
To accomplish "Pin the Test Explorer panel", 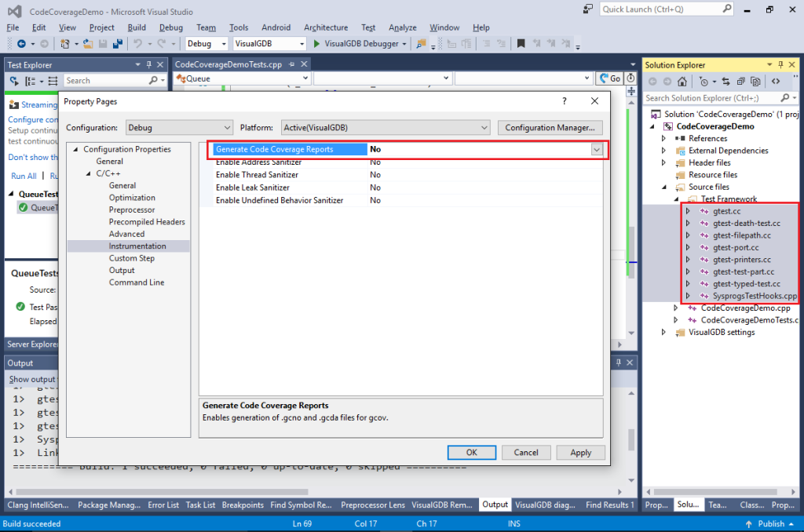I will (148, 64).
